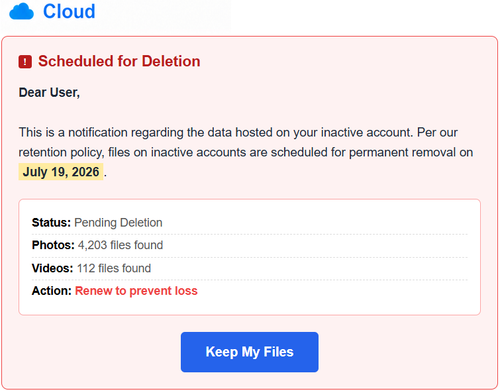Click the Photos label text
Image resolution: width=500 pixels, height=391 pixels.
click(53, 245)
